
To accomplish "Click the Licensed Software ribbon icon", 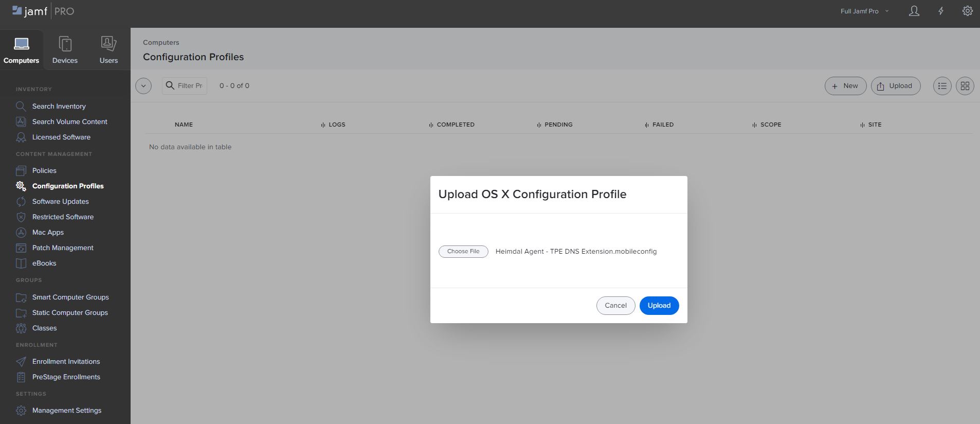I will (21, 137).
